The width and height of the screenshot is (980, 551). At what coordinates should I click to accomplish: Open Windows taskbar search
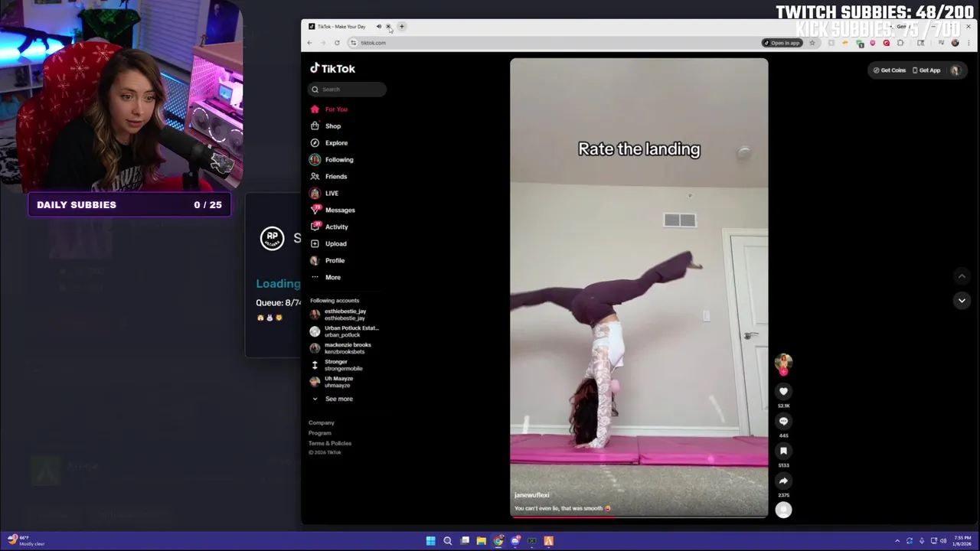(x=448, y=541)
